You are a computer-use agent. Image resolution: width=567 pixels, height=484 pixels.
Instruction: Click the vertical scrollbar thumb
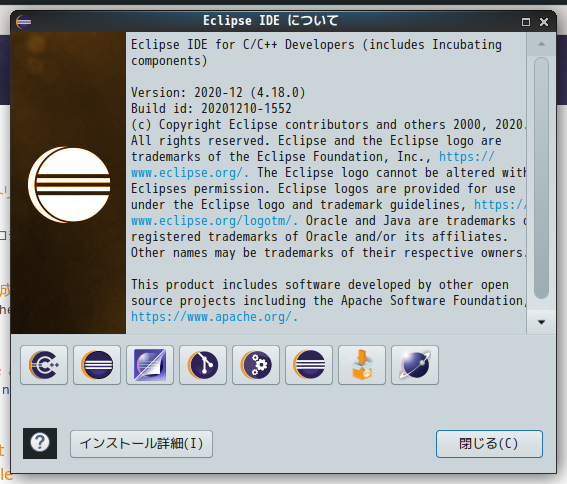pyautogui.click(x=541, y=178)
